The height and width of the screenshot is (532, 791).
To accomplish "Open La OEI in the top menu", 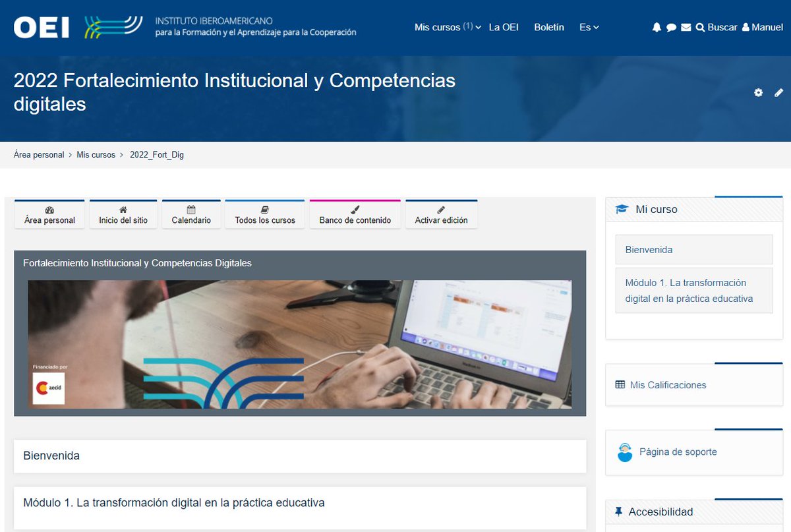I will coord(504,27).
